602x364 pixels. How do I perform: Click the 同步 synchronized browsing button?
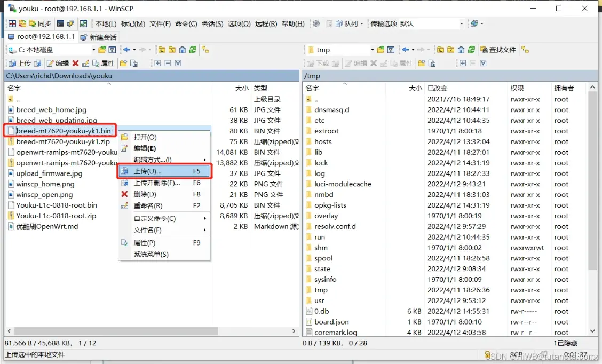[x=40, y=24]
